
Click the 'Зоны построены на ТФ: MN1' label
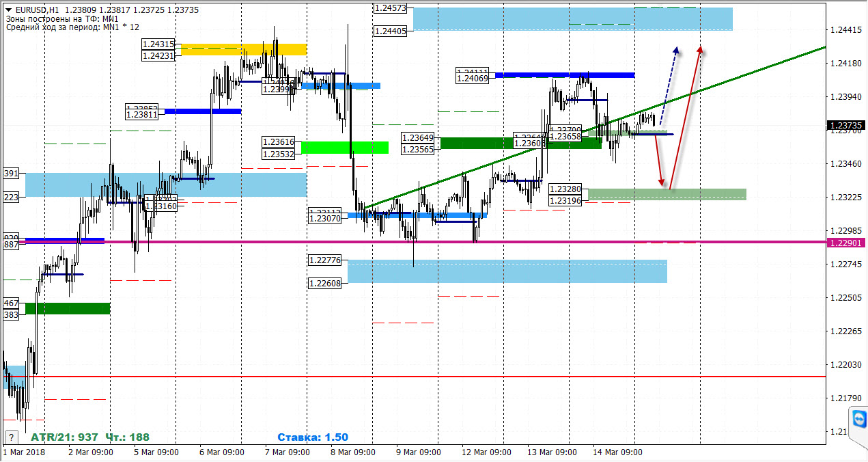point(62,19)
